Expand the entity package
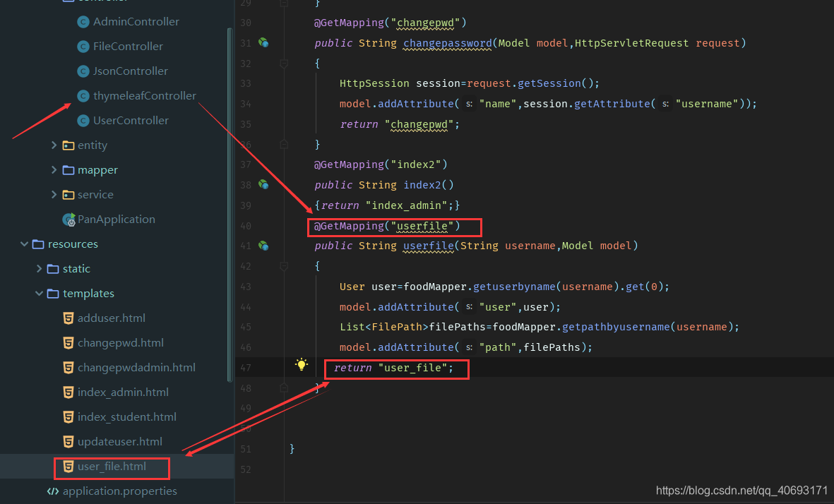This screenshot has width=834, height=504. [54, 145]
